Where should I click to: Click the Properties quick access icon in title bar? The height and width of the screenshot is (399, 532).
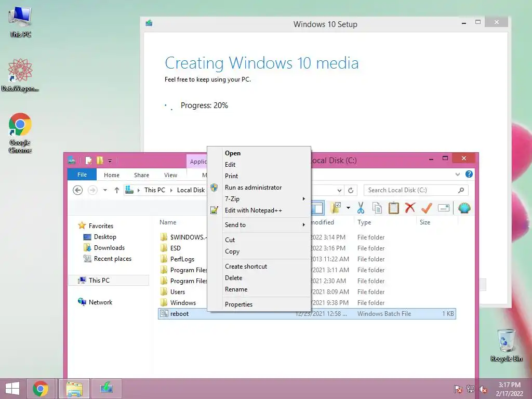coord(88,161)
